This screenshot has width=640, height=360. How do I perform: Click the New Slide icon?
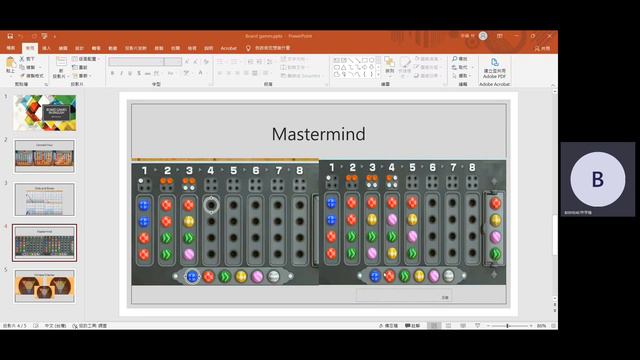[x=61, y=62]
